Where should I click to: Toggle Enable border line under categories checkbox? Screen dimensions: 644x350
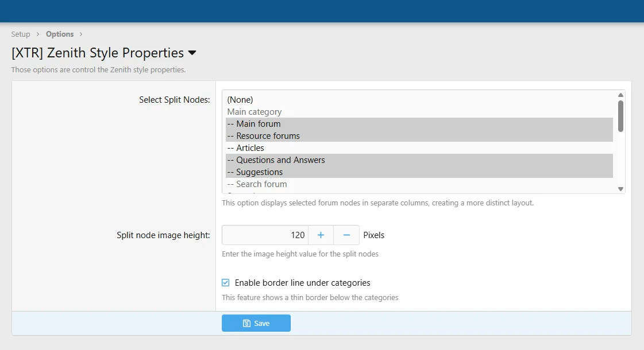tap(226, 283)
